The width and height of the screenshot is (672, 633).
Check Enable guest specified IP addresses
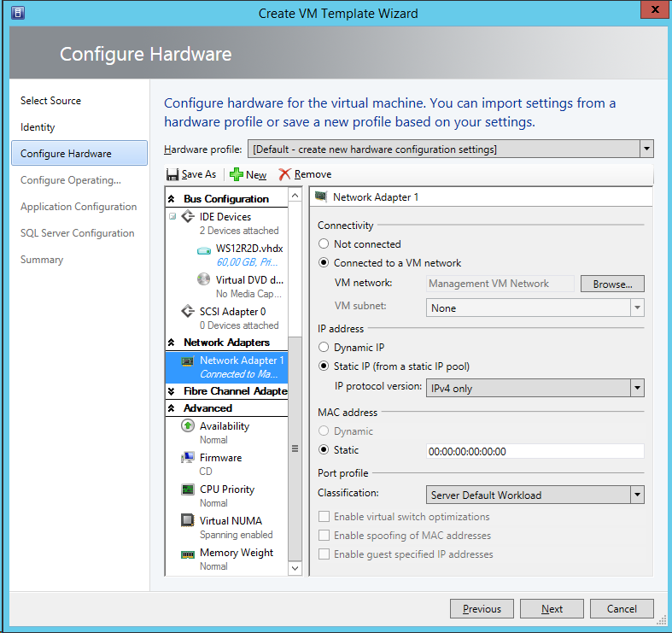point(324,554)
